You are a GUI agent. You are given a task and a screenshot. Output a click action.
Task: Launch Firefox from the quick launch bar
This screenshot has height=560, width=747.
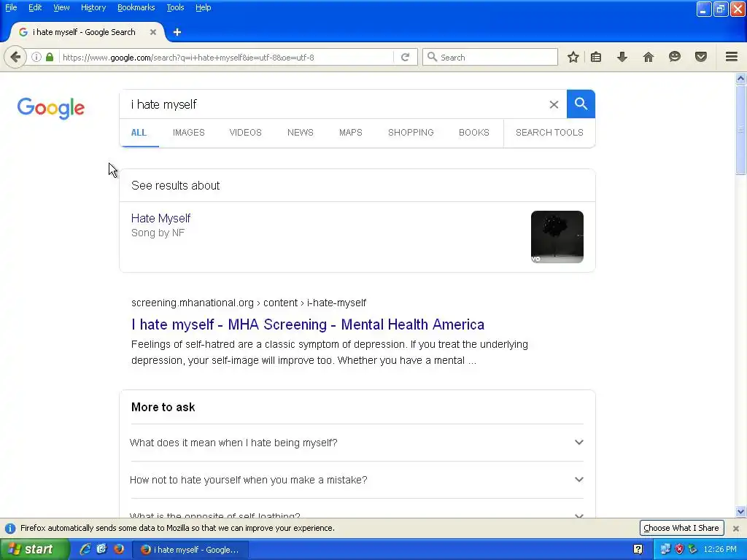tap(119, 549)
